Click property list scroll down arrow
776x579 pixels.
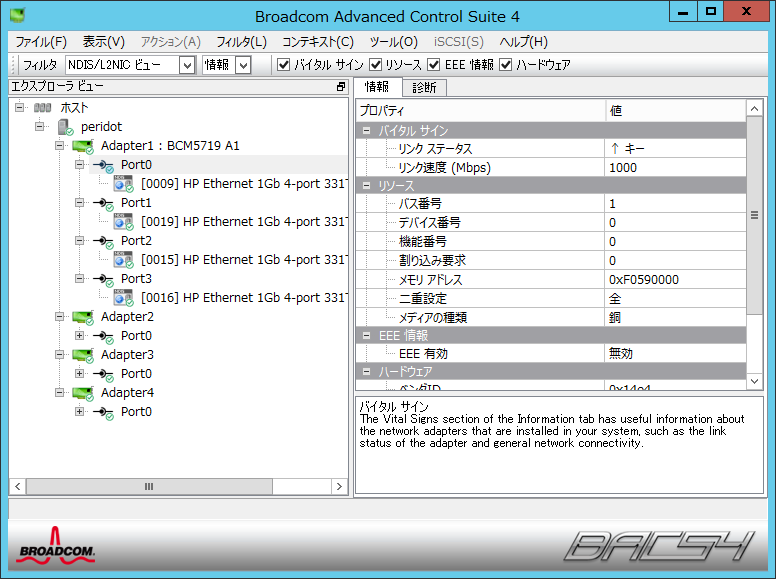pyautogui.click(x=754, y=382)
